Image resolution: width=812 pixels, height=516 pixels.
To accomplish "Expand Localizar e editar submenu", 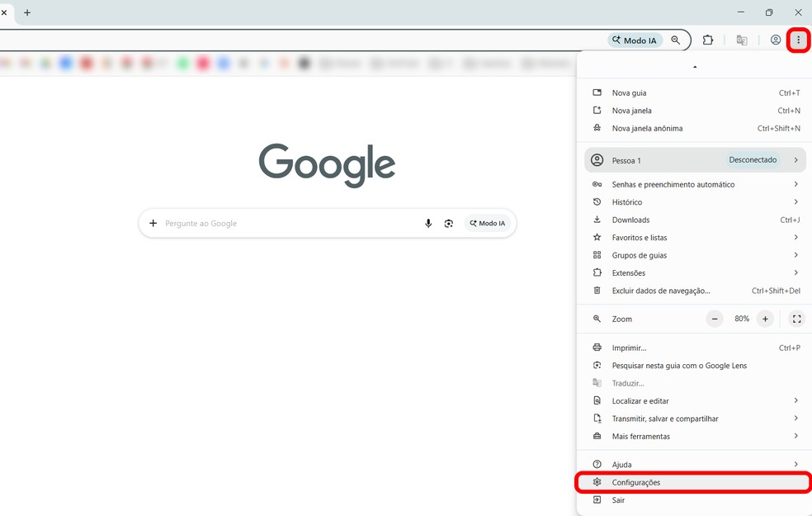I will pos(695,401).
